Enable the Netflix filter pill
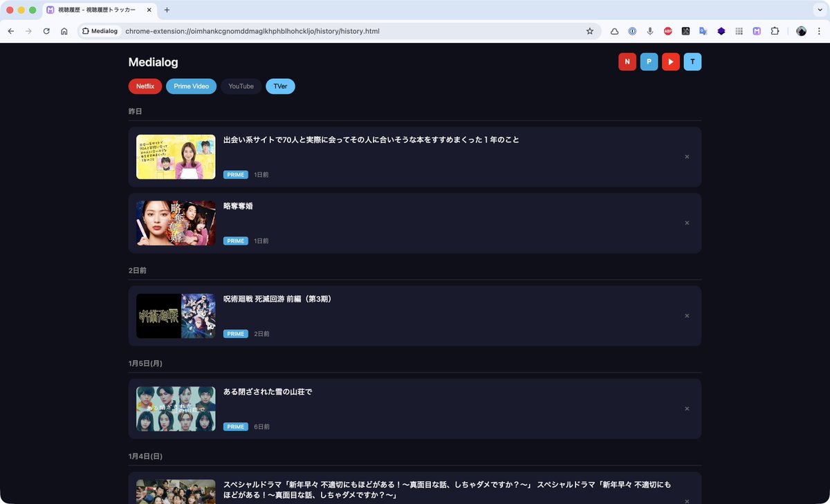The height and width of the screenshot is (504, 830). (x=145, y=86)
